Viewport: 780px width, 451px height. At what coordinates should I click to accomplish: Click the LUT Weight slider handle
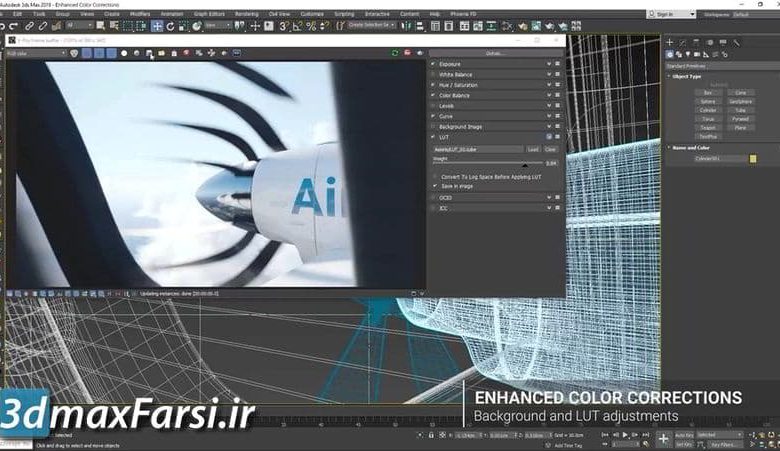point(525,165)
